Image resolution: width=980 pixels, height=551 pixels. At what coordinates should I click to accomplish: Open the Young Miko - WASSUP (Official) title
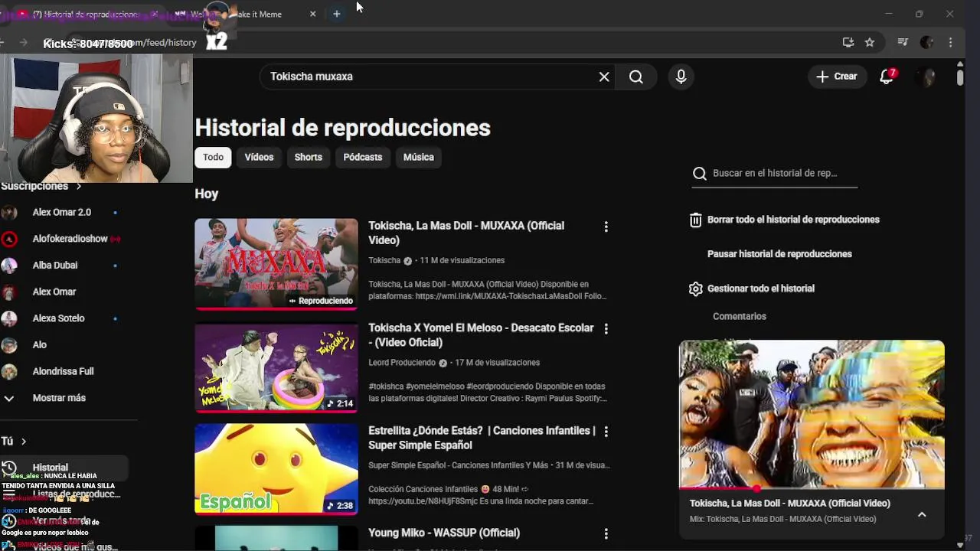444,533
